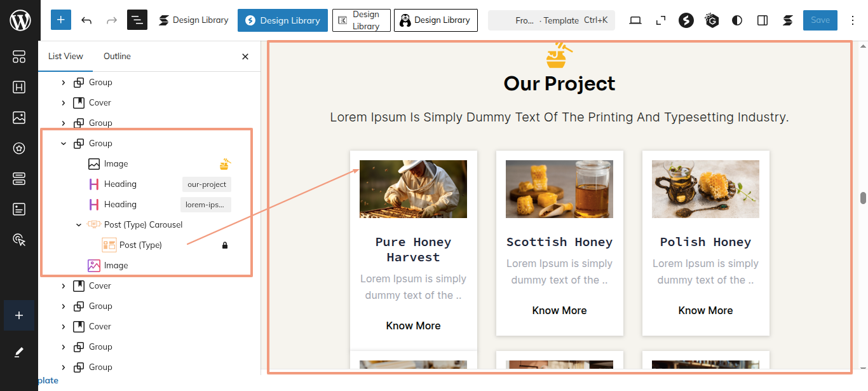The image size is (868, 391).
Task: Open the Kadence Design Library button
Action: point(361,20)
